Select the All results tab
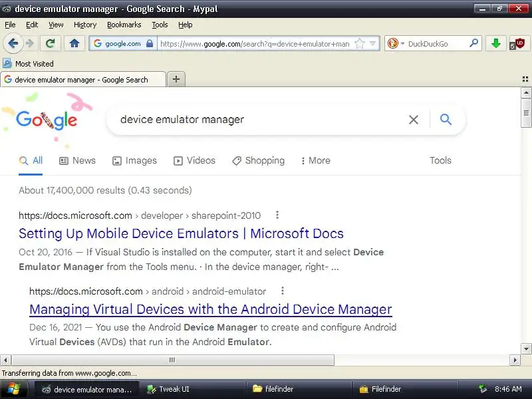The image size is (532, 399). (x=31, y=160)
